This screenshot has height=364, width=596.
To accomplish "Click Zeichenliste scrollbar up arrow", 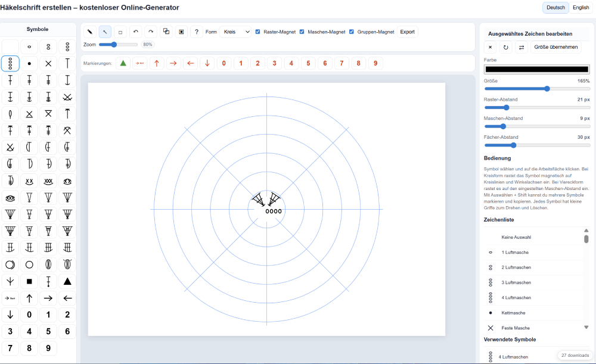I will pos(586,231).
